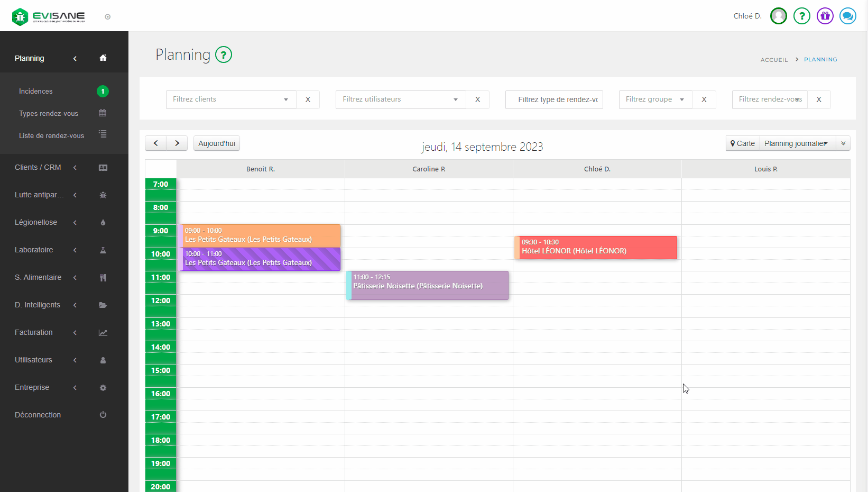
Task: Click the home icon in sidebar
Action: (x=103, y=58)
